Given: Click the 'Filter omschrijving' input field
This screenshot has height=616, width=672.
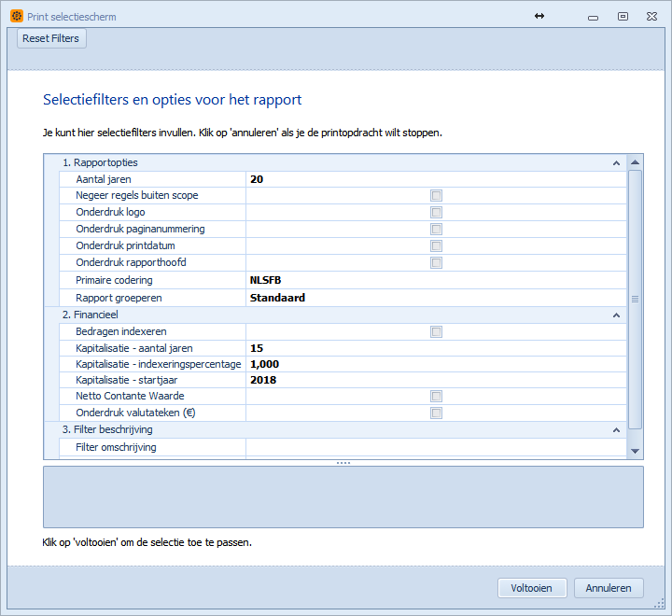Looking at the screenshot, I should pos(435,448).
